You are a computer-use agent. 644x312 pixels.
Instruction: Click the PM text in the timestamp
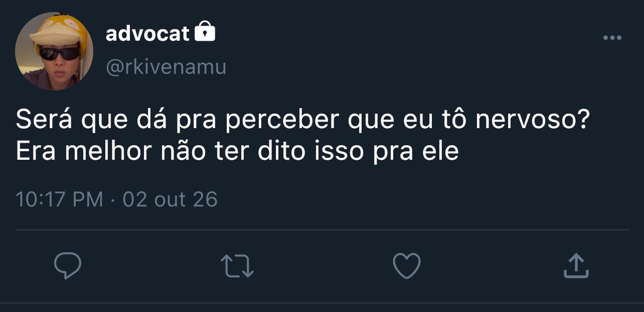[x=88, y=200]
